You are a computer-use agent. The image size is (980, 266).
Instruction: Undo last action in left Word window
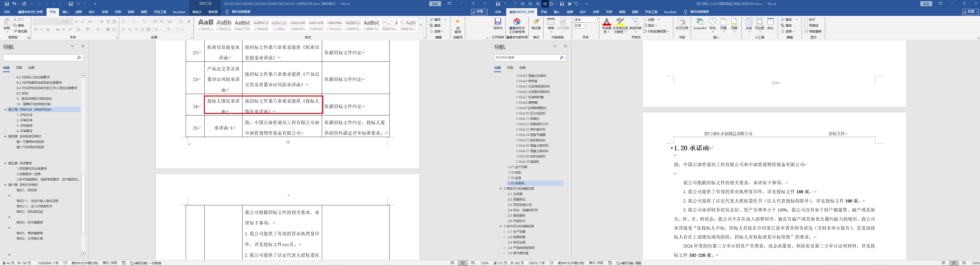[x=14, y=4]
